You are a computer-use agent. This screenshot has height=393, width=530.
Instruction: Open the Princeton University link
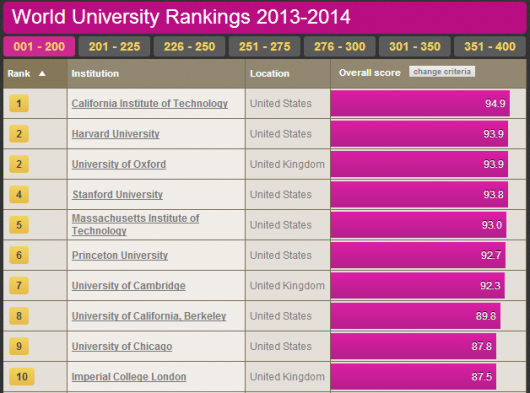click(120, 255)
